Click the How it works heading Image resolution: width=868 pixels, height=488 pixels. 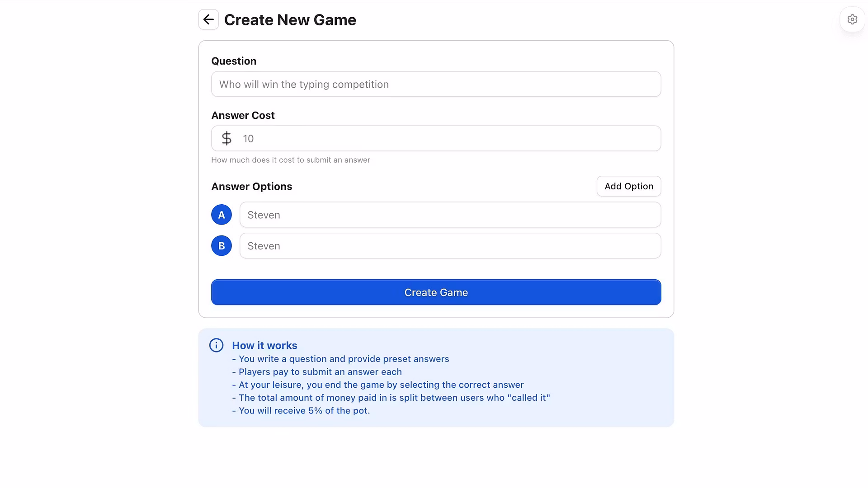pos(264,345)
